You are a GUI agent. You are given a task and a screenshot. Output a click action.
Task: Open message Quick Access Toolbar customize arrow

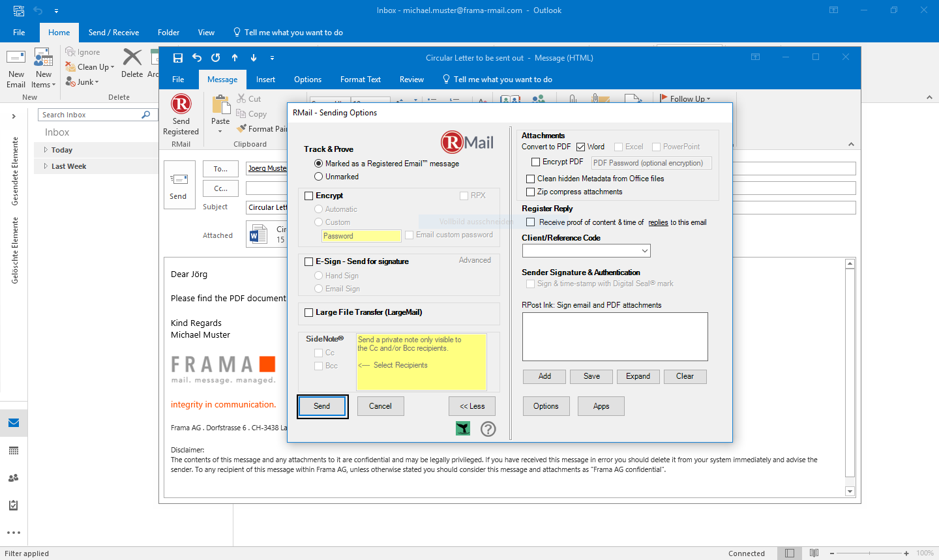[272, 58]
